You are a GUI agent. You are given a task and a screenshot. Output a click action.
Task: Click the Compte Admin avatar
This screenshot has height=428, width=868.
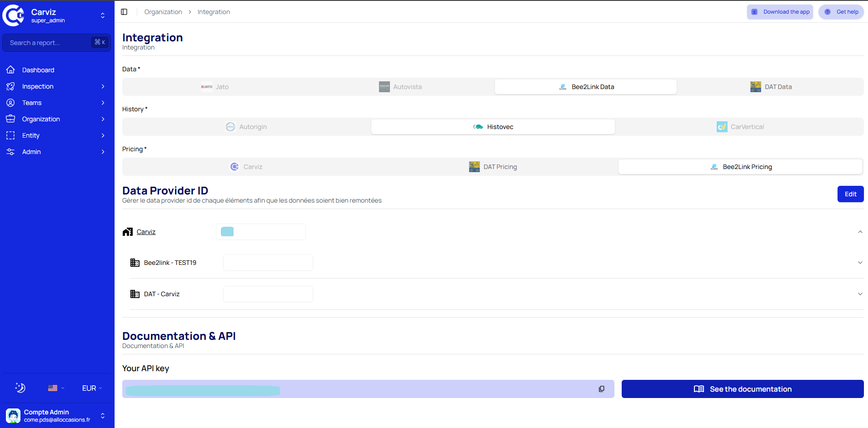pos(13,415)
